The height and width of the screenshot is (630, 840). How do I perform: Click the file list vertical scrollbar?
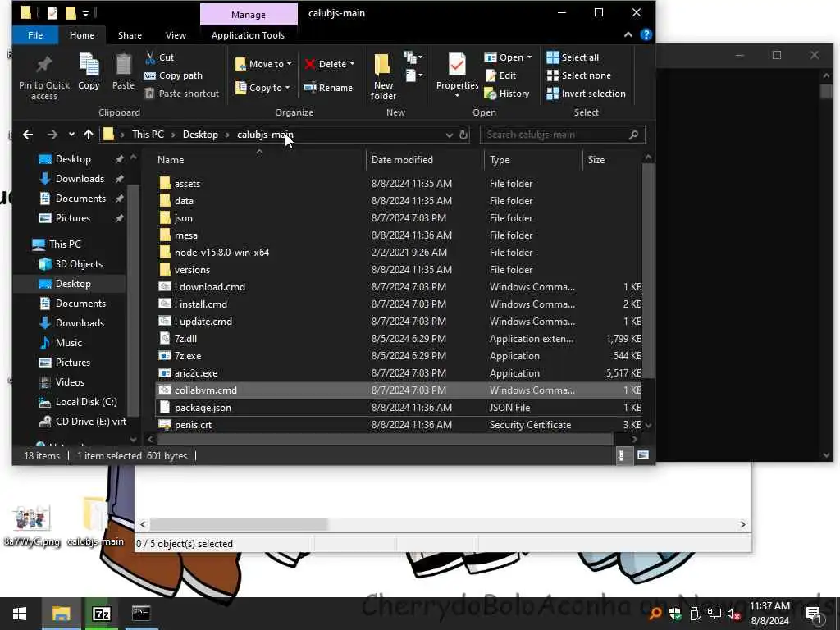click(648, 270)
